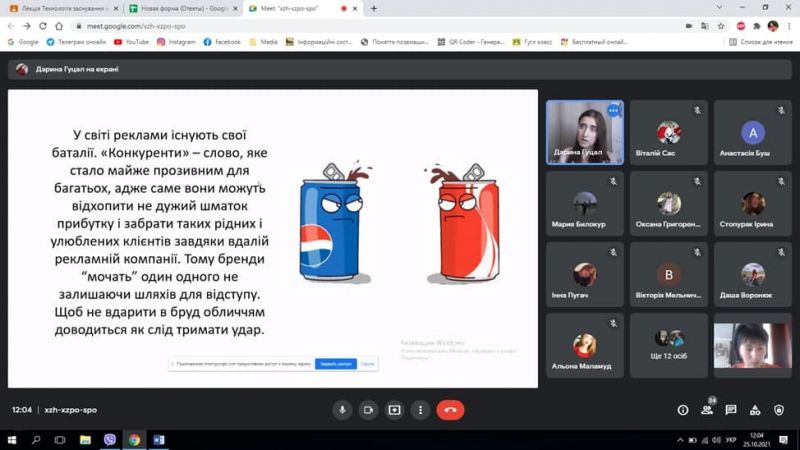The width and height of the screenshot is (800, 450).
Task: Close the Meet xzh-xzpo-spo tab
Action: [x=355, y=9]
